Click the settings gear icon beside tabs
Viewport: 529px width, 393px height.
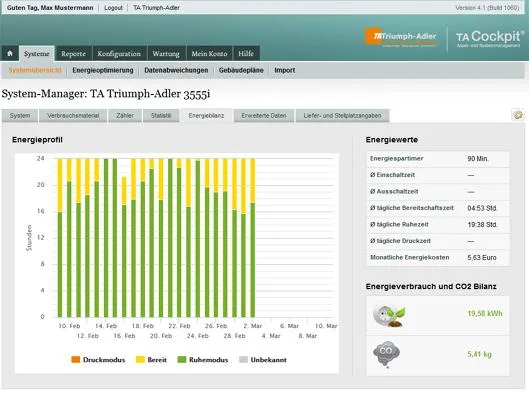coord(518,115)
